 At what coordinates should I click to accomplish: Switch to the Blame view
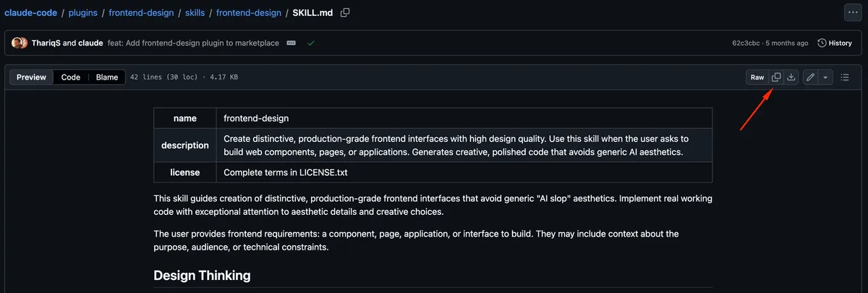coord(107,77)
